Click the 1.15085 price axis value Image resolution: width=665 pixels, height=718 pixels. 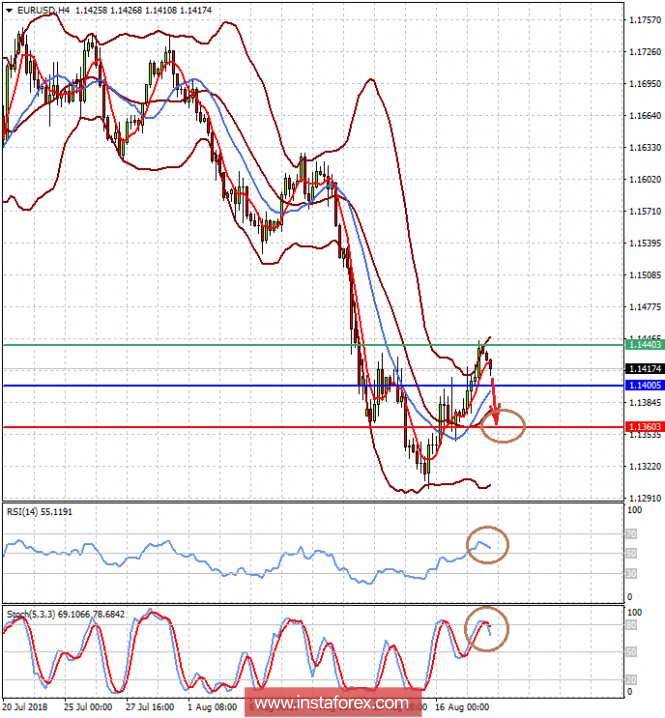(645, 275)
